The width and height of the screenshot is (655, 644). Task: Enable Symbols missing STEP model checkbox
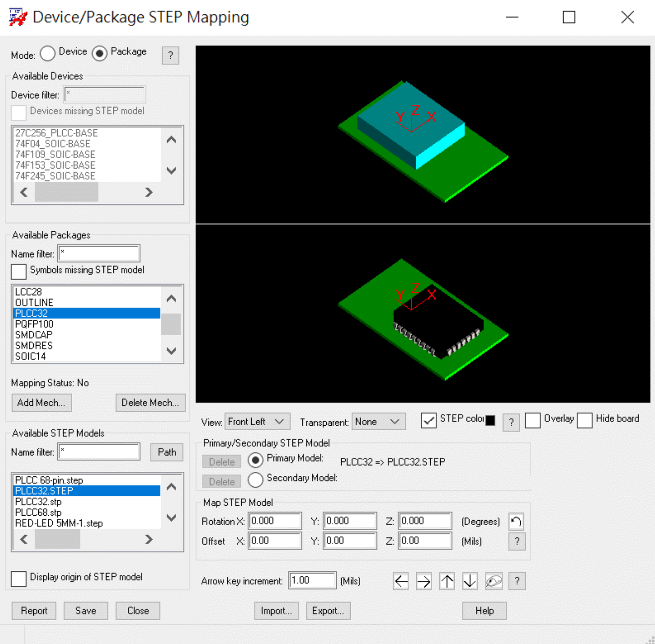(19, 272)
